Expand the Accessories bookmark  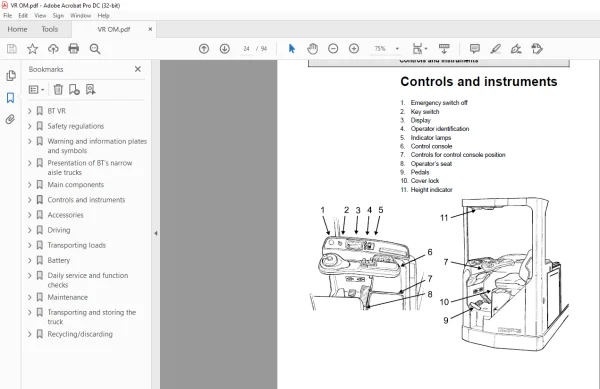coord(30,215)
